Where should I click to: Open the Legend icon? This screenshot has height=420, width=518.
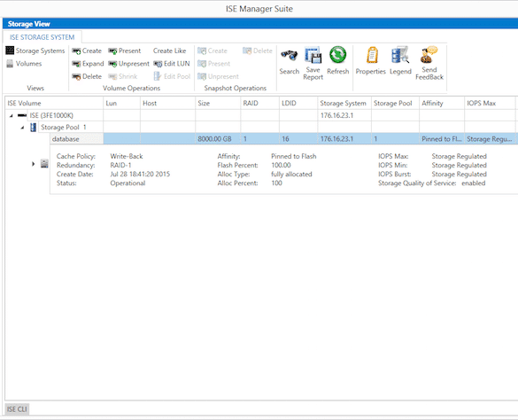(400, 55)
